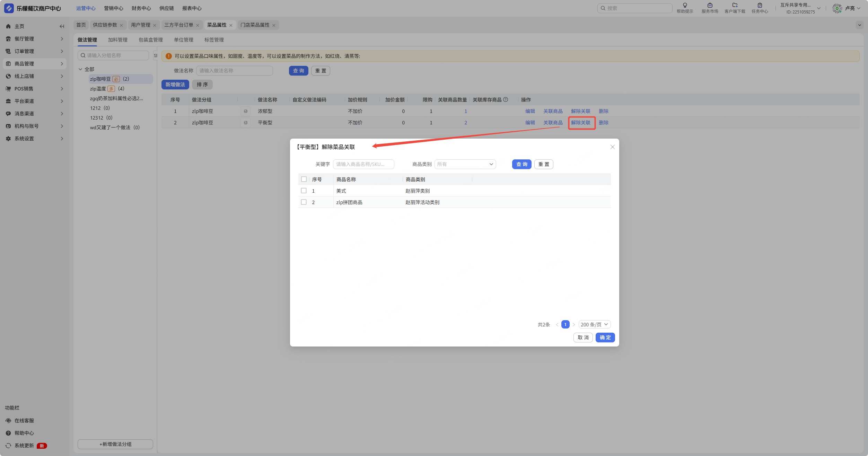
Task: Click the help icon beside 关联库存商品
Action: tap(506, 100)
